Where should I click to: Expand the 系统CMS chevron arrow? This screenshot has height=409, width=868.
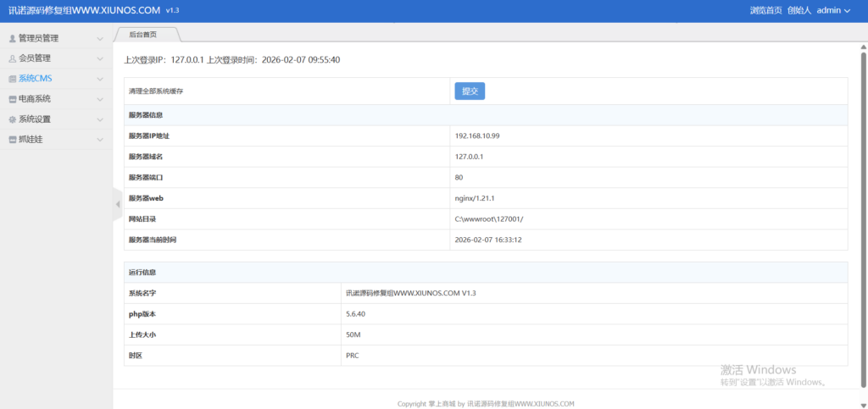100,80
